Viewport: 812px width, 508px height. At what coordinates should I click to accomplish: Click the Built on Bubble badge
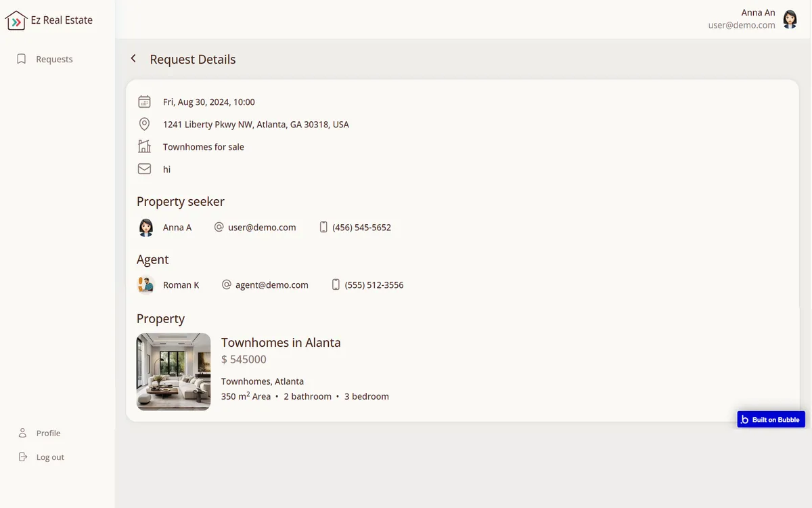(x=771, y=419)
